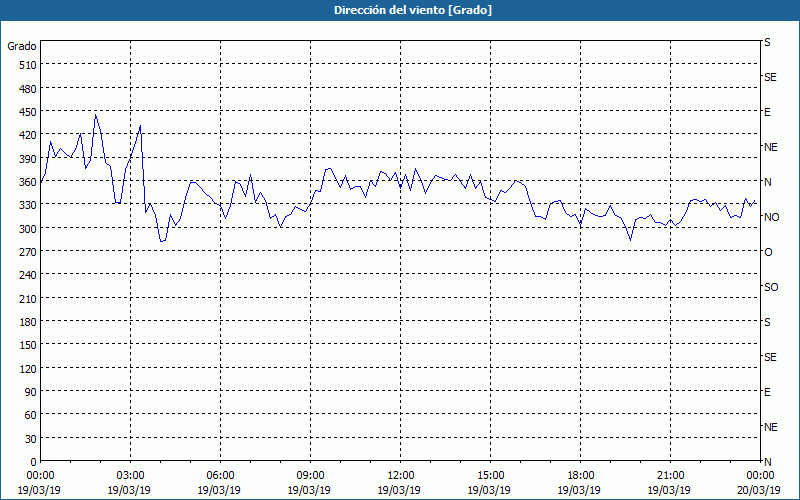Screen dimensions: 800x500
Task: Select the NE compass label near 390 gridline
Action: pos(771,147)
